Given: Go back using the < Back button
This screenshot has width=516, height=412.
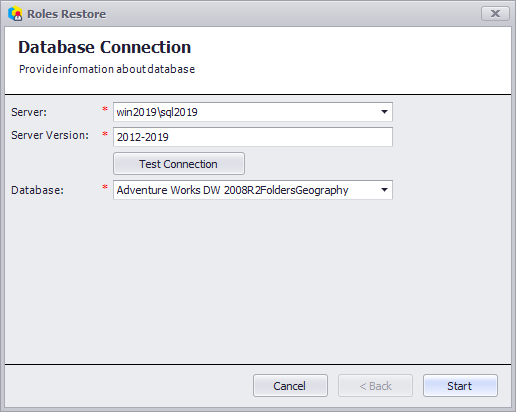Looking at the screenshot, I should coord(375,386).
